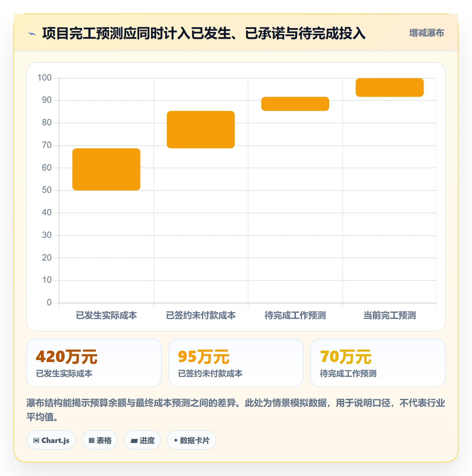
Task: Click the y-axis value 0
Action: click(x=49, y=302)
